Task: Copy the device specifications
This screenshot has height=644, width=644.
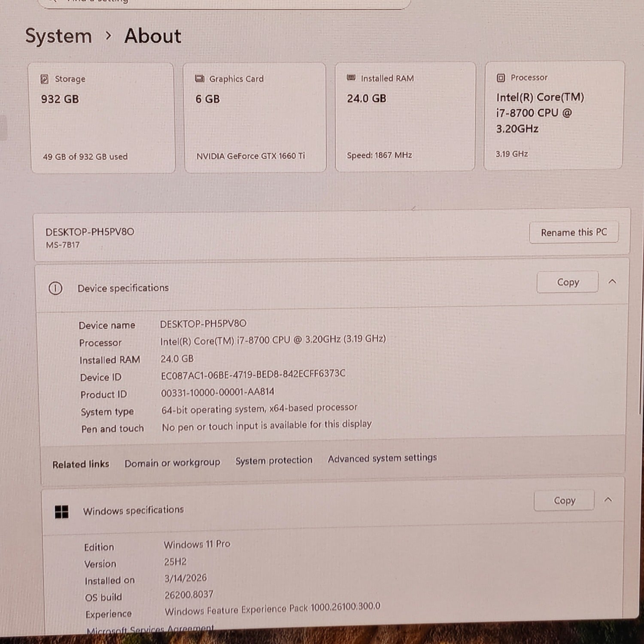Action: click(568, 282)
